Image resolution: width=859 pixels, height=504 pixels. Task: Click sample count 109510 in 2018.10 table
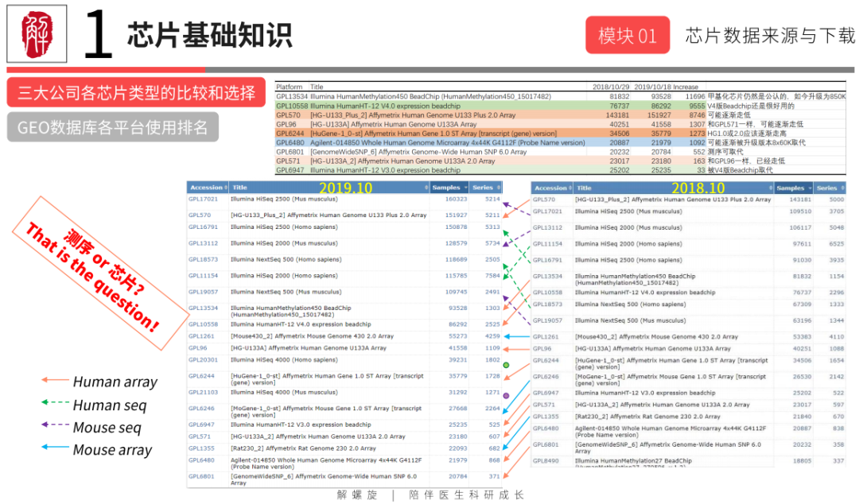[800, 211]
